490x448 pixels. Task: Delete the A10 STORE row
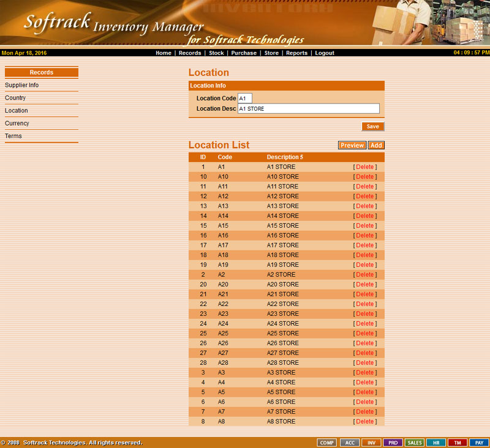click(x=364, y=177)
